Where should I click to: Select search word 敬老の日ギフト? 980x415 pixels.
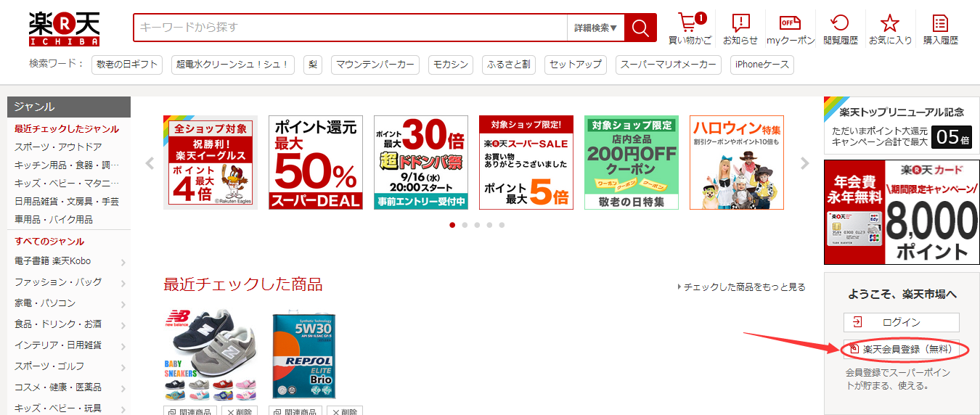click(x=127, y=65)
